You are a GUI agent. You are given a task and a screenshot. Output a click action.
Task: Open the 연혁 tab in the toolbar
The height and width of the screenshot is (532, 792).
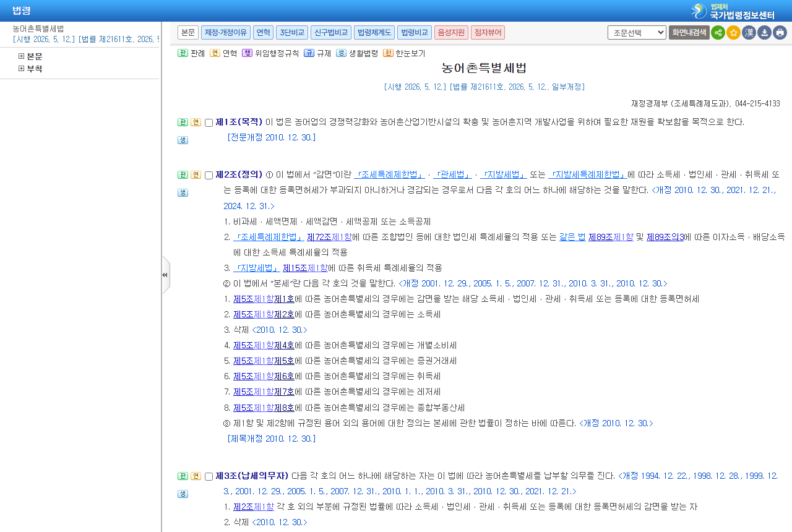click(263, 32)
